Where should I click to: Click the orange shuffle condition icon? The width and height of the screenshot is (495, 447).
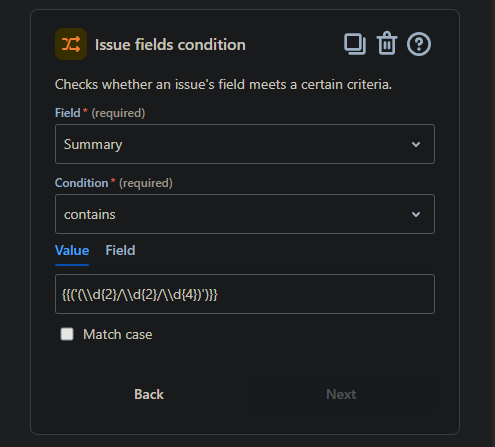click(71, 44)
